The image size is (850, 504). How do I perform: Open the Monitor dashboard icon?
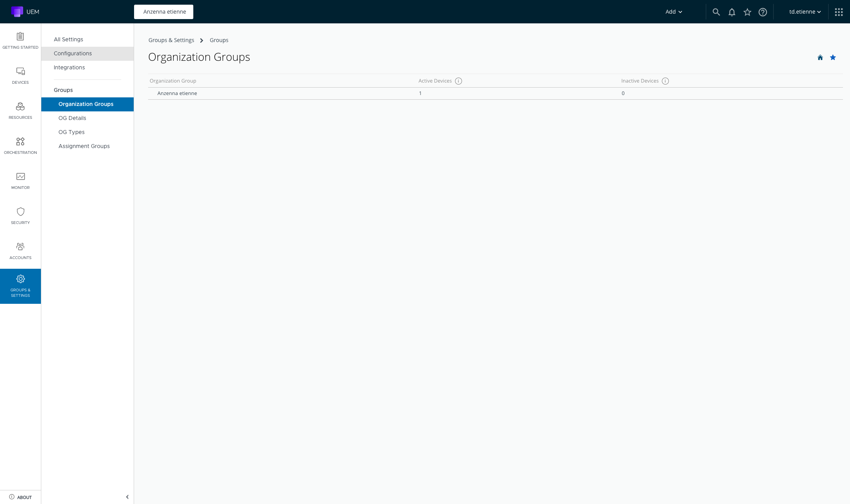click(20, 181)
